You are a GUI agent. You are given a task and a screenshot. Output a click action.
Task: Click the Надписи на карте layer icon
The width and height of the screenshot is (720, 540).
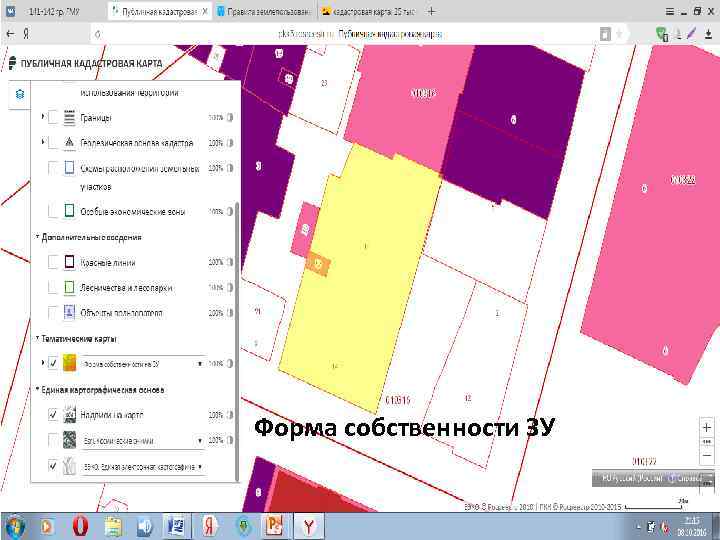coord(69,415)
